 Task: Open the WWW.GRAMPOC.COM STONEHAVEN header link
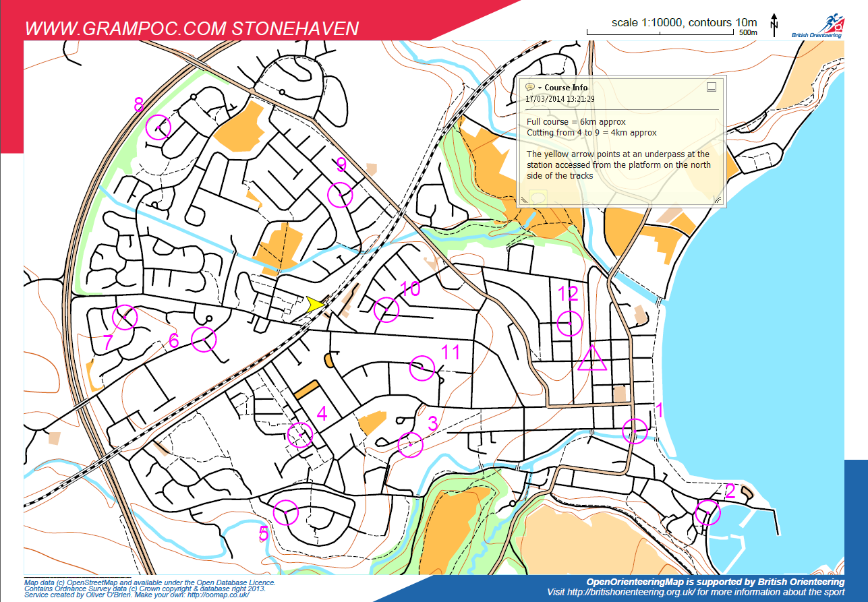pyautogui.click(x=192, y=29)
